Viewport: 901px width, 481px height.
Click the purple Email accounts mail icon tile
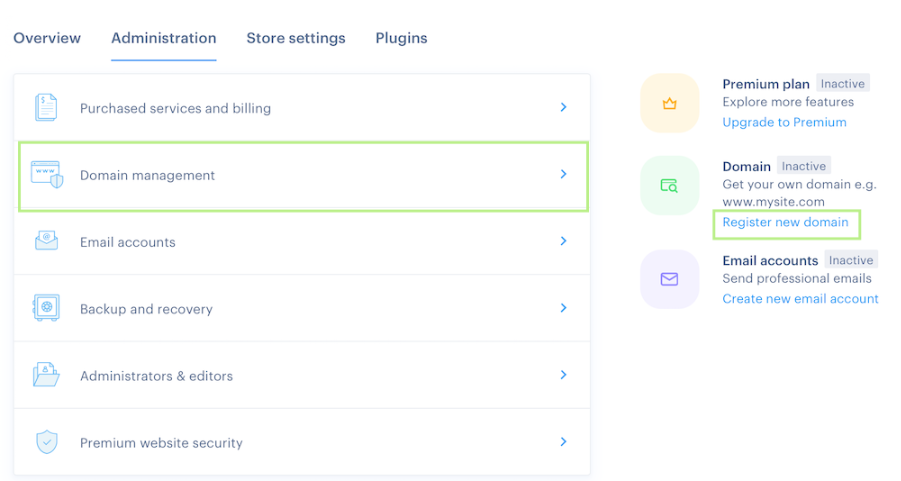point(669,279)
